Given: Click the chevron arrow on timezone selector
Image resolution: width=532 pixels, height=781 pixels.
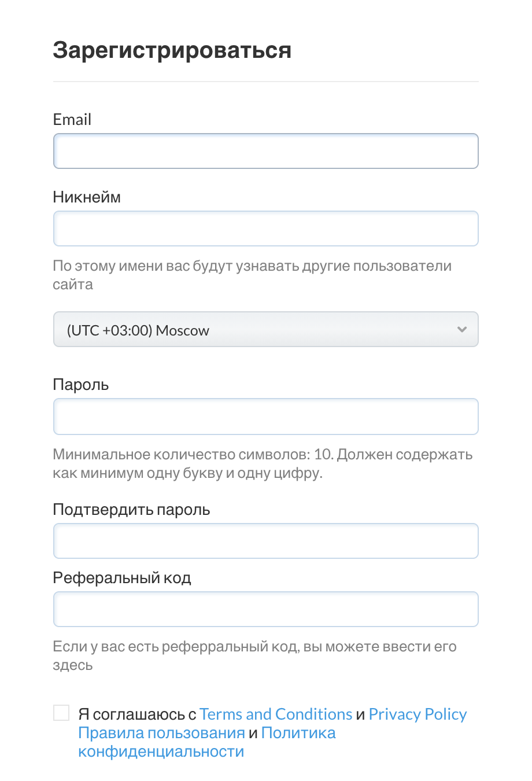Looking at the screenshot, I should [461, 330].
